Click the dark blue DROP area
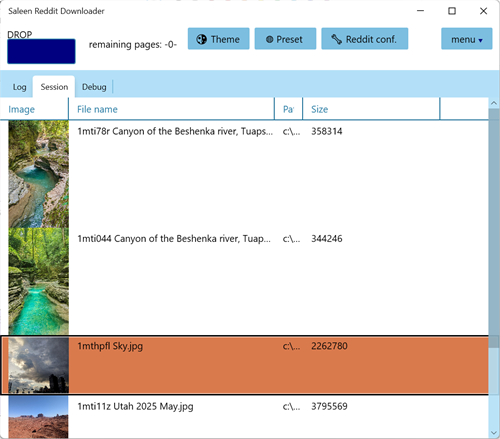The height and width of the screenshot is (439, 500). (x=41, y=51)
